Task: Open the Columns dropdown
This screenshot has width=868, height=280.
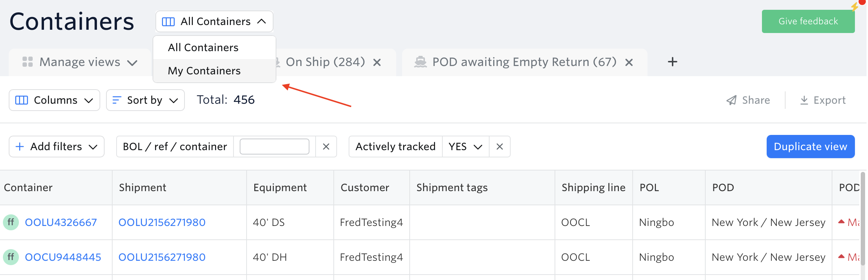Action: (x=54, y=100)
